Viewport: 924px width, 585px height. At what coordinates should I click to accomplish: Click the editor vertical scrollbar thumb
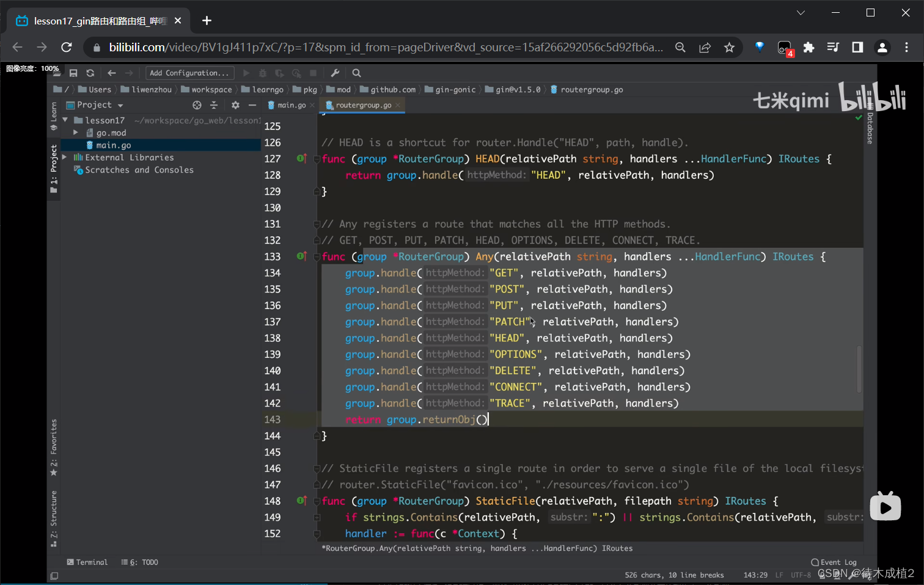pos(859,369)
